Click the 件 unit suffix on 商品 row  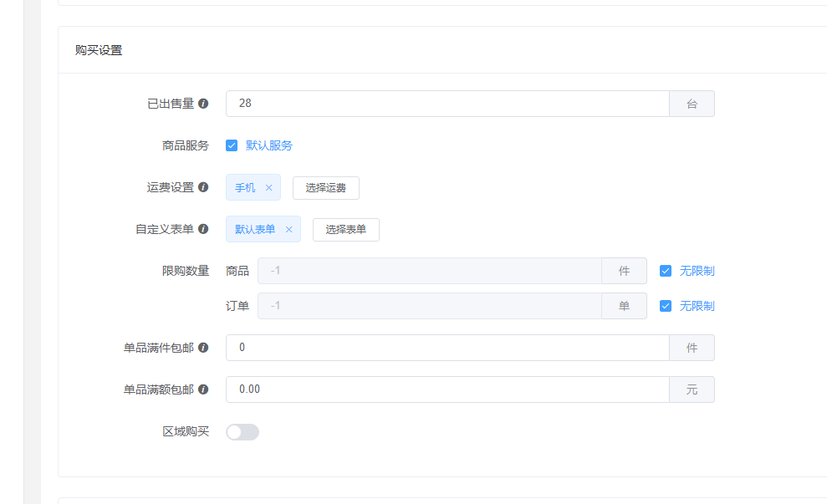pos(625,271)
